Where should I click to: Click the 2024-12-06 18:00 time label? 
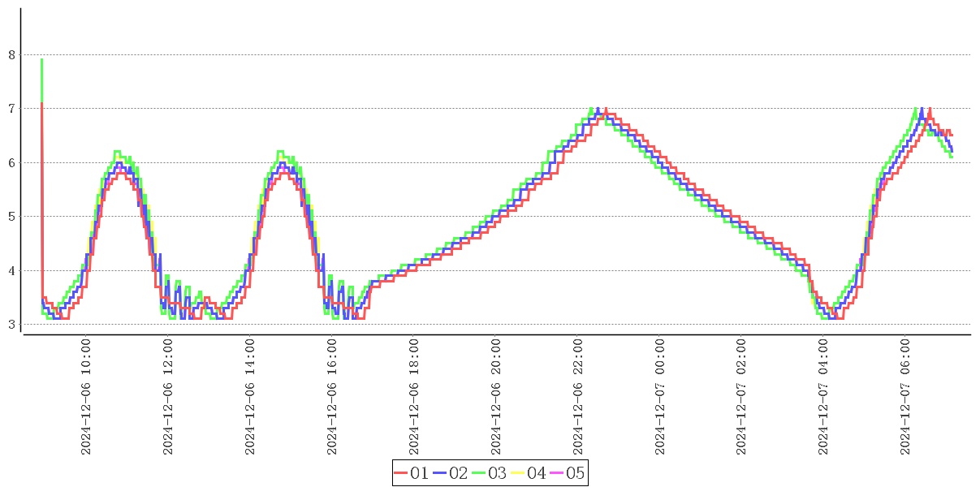point(413,398)
